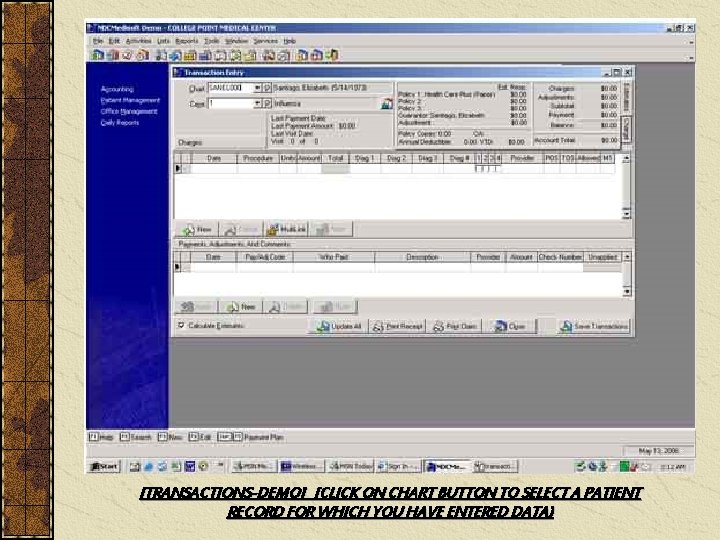Screen dimensions: 720x540
Task: Click Office Management in the sidebar
Action: click(x=129, y=111)
